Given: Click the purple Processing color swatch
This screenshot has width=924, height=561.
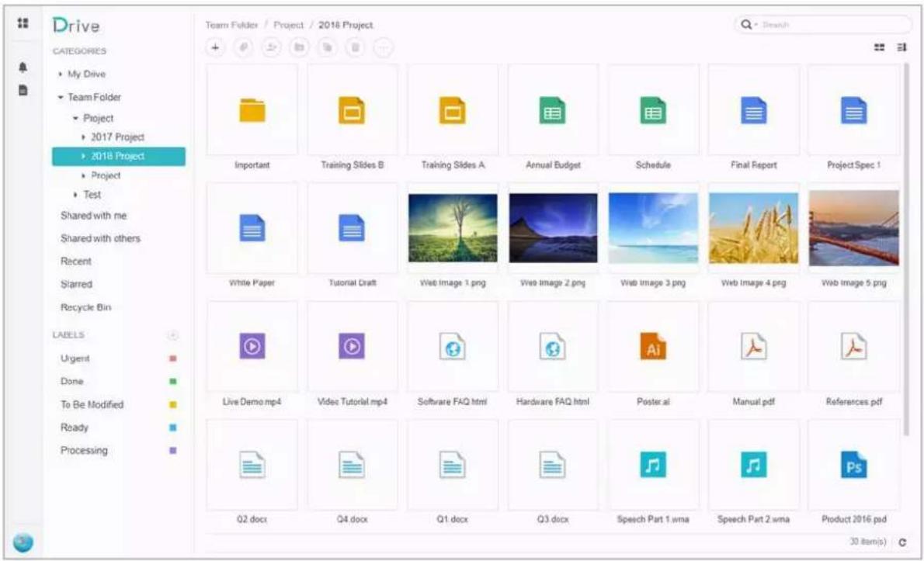Looking at the screenshot, I should pyautogui.click(x=172, y=450).
